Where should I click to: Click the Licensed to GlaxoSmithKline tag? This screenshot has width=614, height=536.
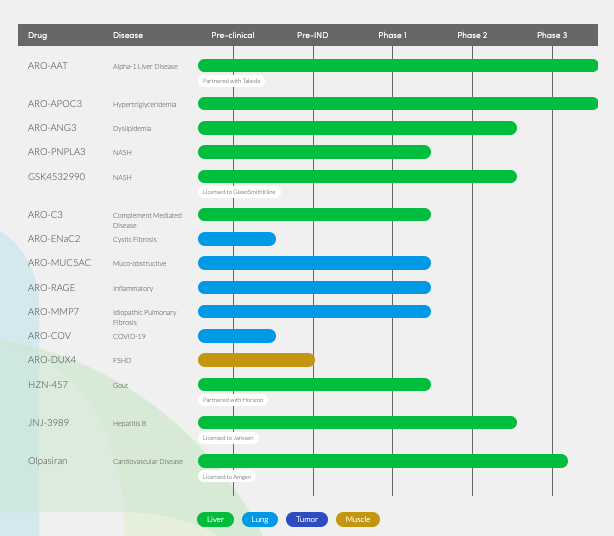pos(239,192)
